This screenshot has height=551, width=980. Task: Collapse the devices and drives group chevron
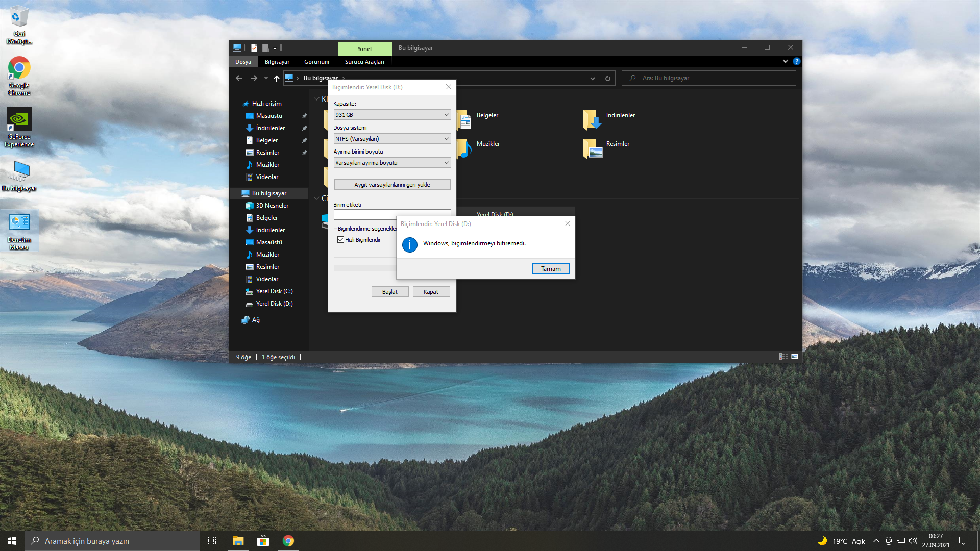[316, 198]
